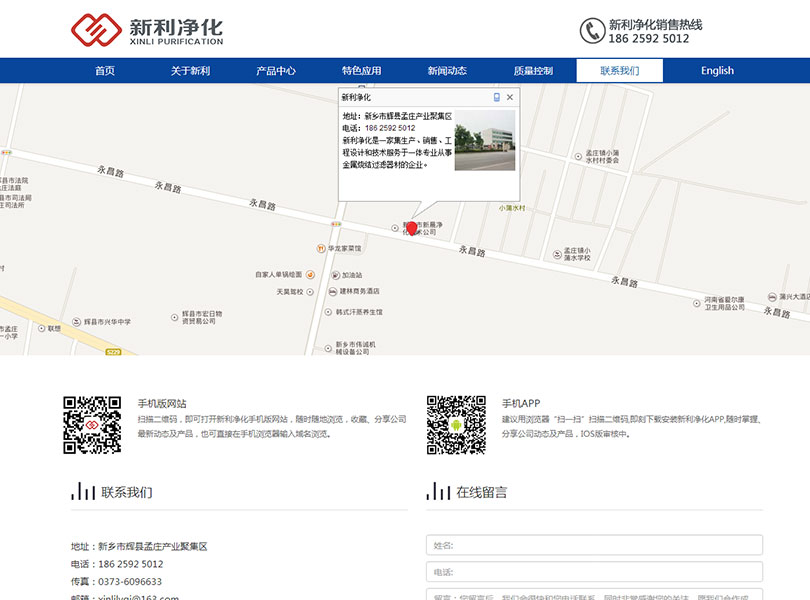
Task: Click the mobile phone icon in the map info window
Action: point(497,97)
